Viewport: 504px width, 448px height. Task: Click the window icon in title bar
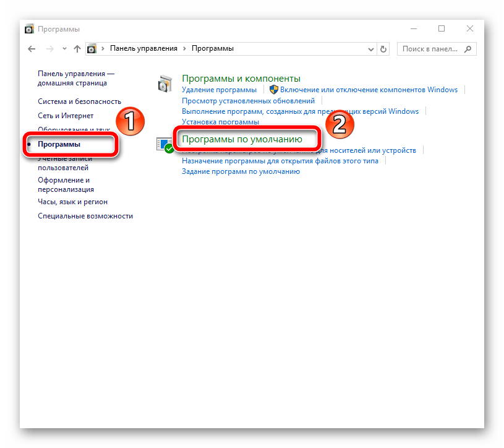click(29, 29)
